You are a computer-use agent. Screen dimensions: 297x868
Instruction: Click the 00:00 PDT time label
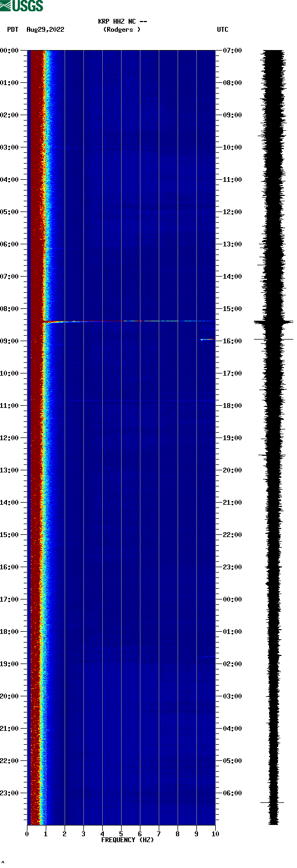pos(10,51)
